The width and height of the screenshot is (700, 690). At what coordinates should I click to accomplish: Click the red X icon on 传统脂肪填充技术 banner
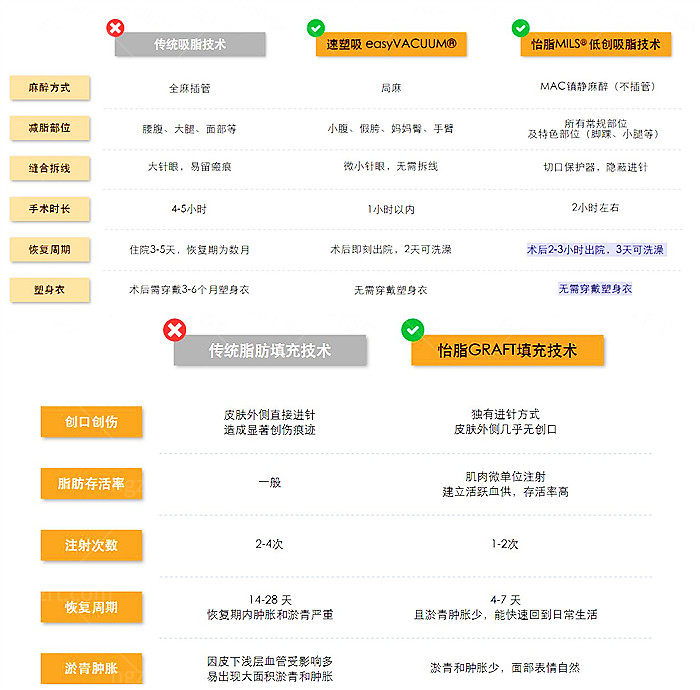tap(175, 330)
